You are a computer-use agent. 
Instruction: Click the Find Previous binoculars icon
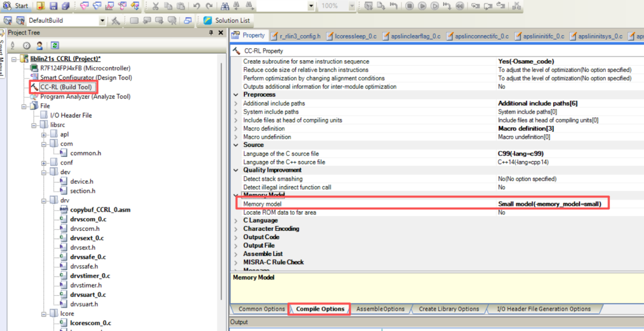(237, 6)
